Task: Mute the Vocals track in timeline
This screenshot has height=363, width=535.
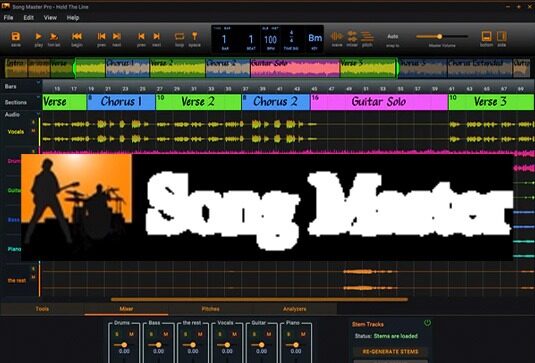Action: click(33, 131)
